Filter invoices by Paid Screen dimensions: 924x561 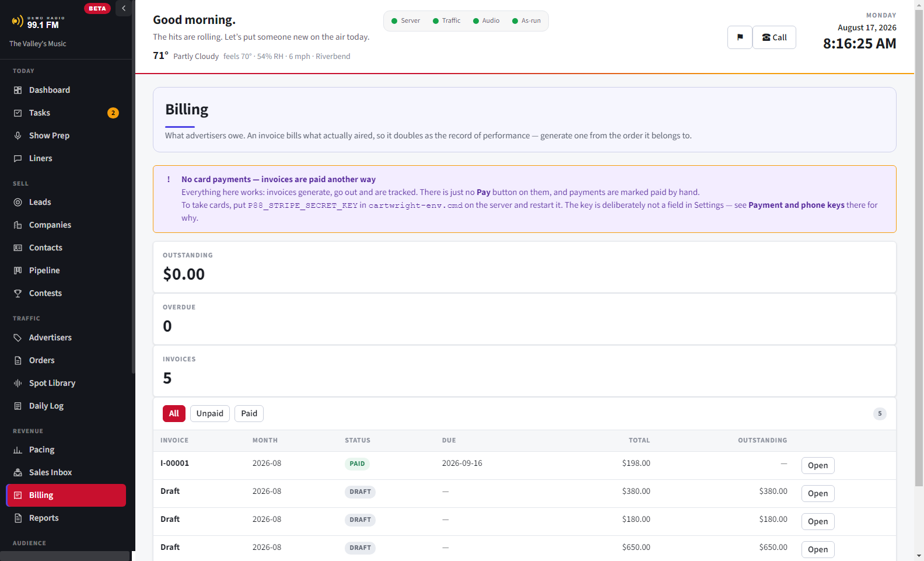pyautogui.click(x=249, y=413)
